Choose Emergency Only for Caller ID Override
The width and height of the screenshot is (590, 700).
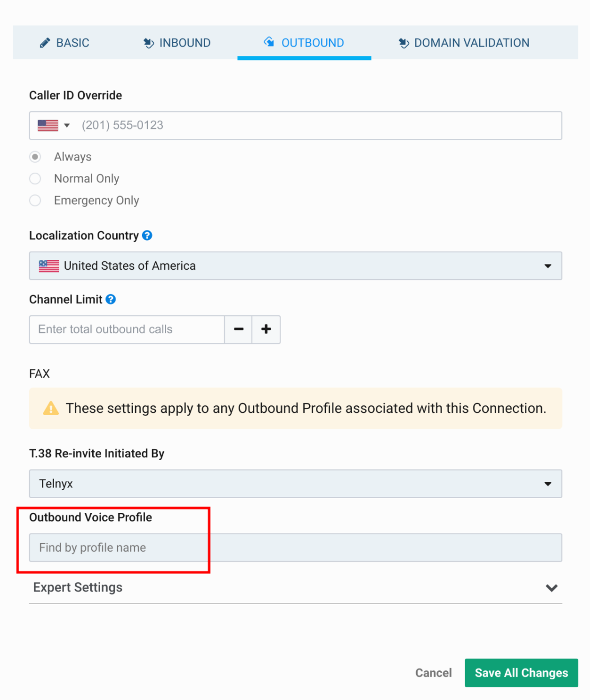tap(35, 200)
